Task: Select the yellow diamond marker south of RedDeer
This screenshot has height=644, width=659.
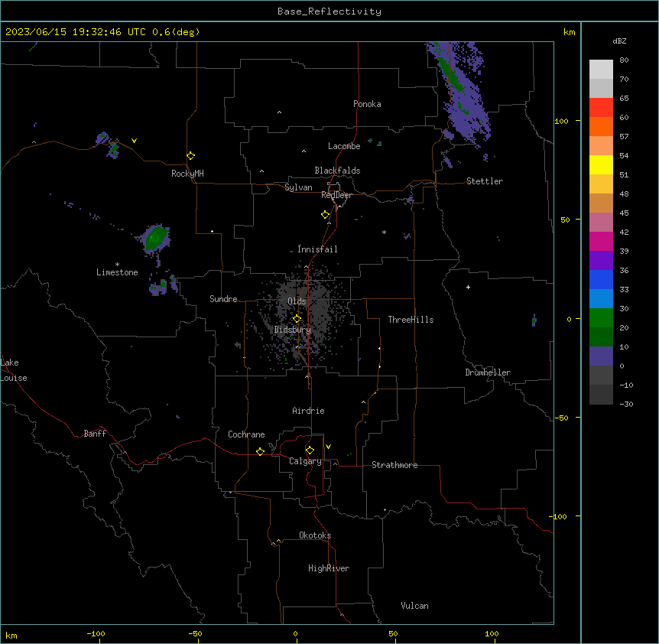Action: [325, 214]
